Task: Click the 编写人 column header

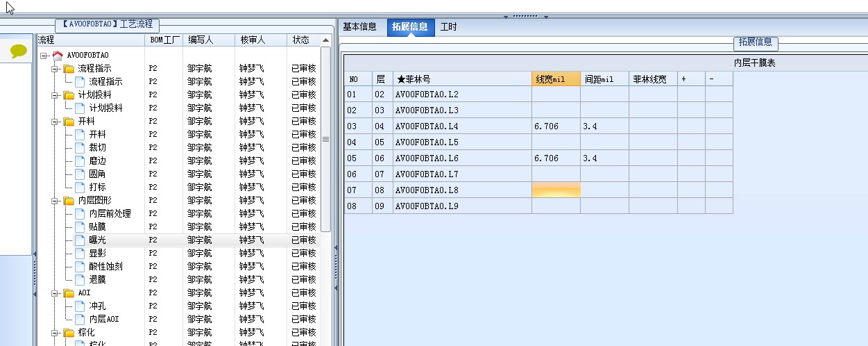Action: click(x=209, y=40)
